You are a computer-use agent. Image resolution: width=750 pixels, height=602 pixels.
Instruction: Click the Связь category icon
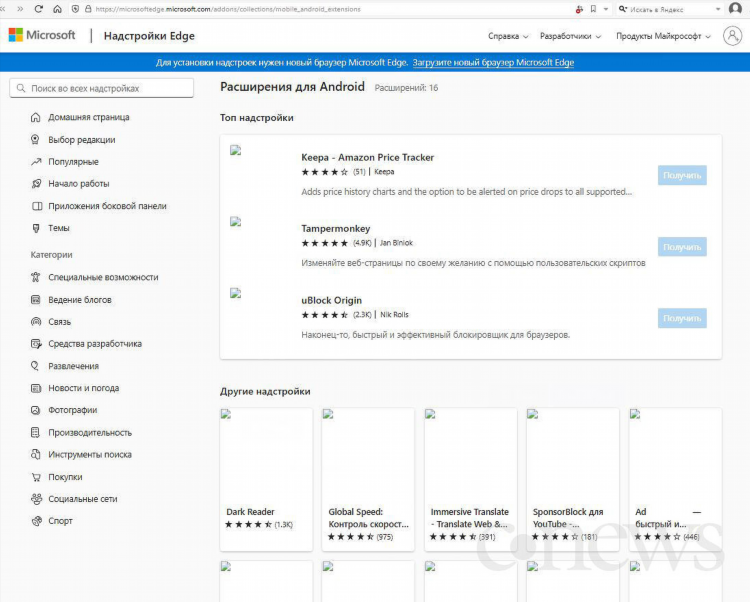tap(36, 322)
